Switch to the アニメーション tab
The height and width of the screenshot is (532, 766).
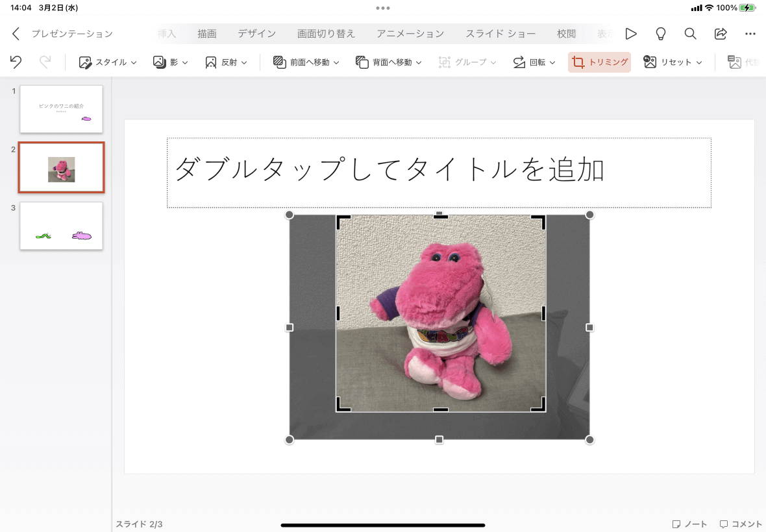[x=410, y=34]
